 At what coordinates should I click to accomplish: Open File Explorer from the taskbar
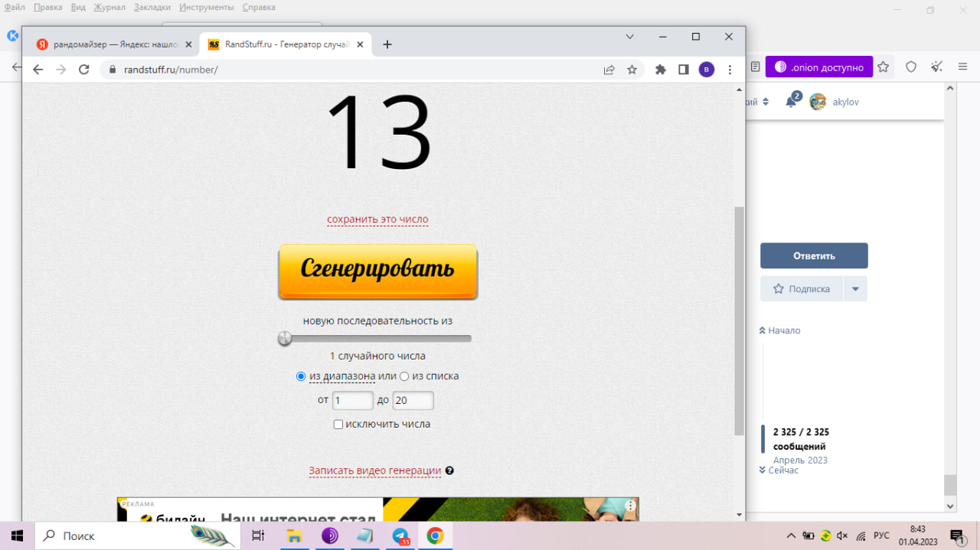pos(296,535)
